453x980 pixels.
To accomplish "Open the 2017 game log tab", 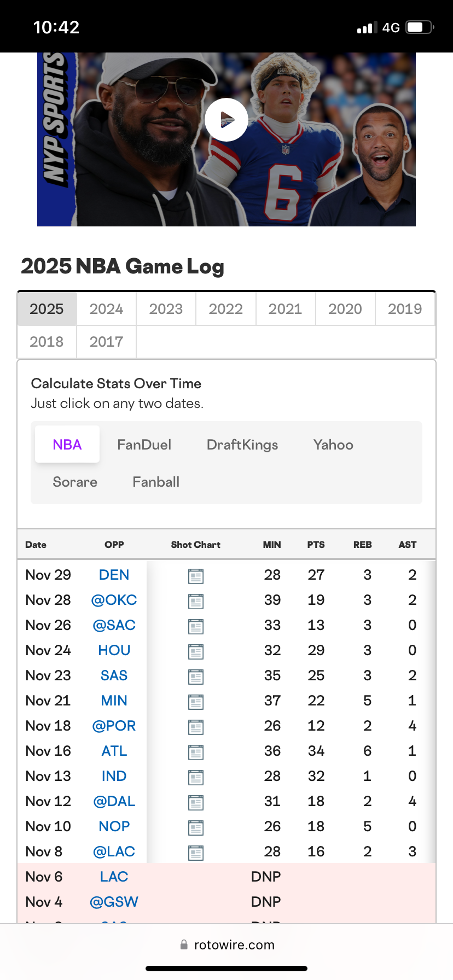I will (x=106, y=342).
